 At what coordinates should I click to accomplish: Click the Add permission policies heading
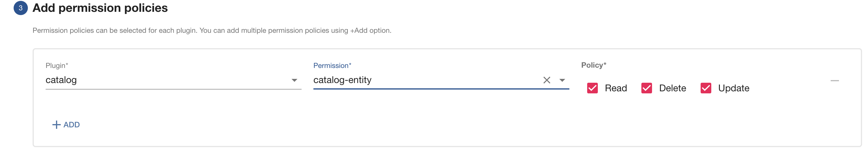point(100,8)
